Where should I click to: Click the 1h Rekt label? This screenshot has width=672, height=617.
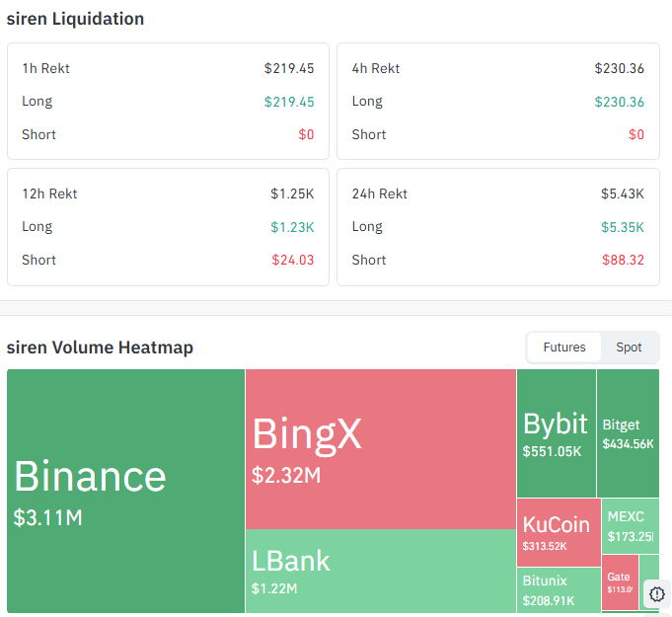click(x=45, y=68)
